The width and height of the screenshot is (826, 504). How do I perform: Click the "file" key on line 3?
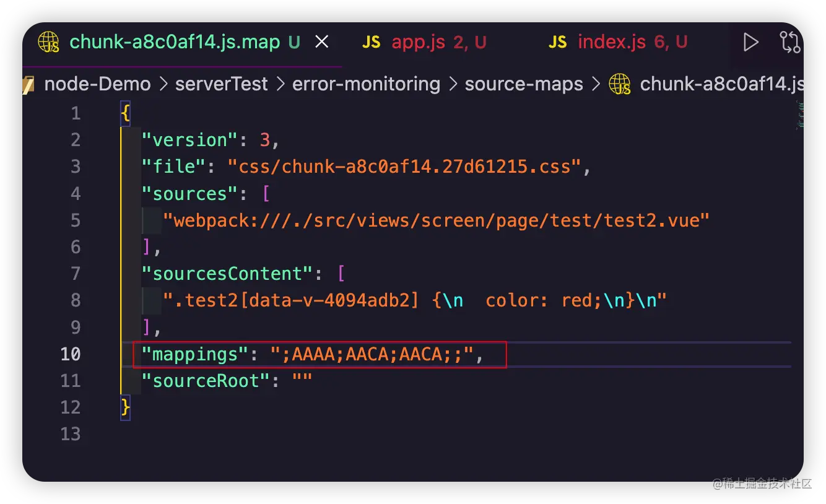click(x=173, y=167)
